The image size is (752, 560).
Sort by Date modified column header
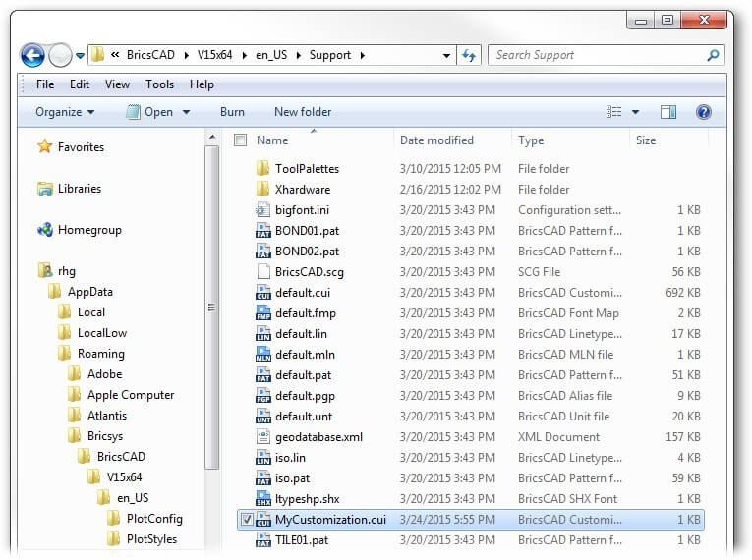[x=436, y=140]
